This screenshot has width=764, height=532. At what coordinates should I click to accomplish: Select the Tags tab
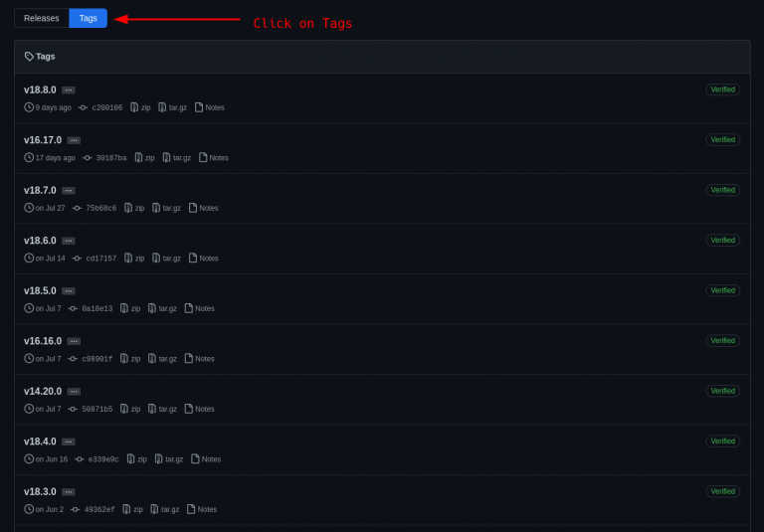click(x=89, y=18)
